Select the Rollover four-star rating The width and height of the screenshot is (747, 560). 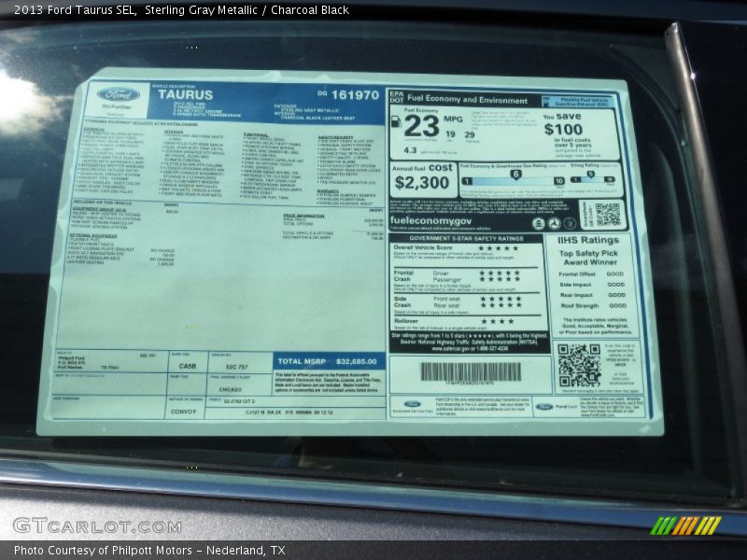tap(497, 322)
